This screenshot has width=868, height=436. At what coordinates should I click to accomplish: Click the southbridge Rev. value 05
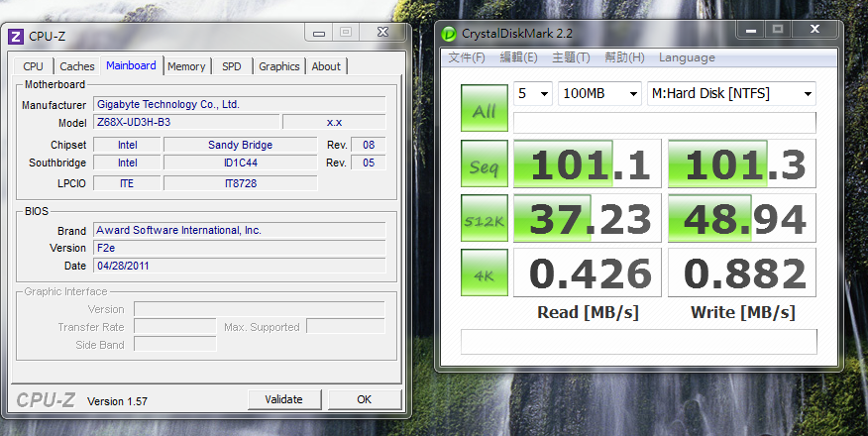point(369,163)
